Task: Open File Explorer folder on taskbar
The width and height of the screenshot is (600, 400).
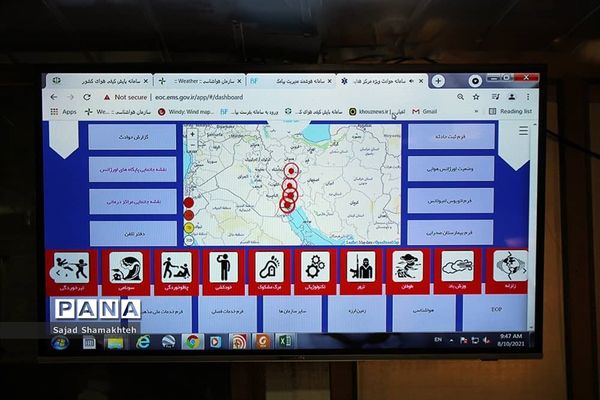Action: pos(115,343)
